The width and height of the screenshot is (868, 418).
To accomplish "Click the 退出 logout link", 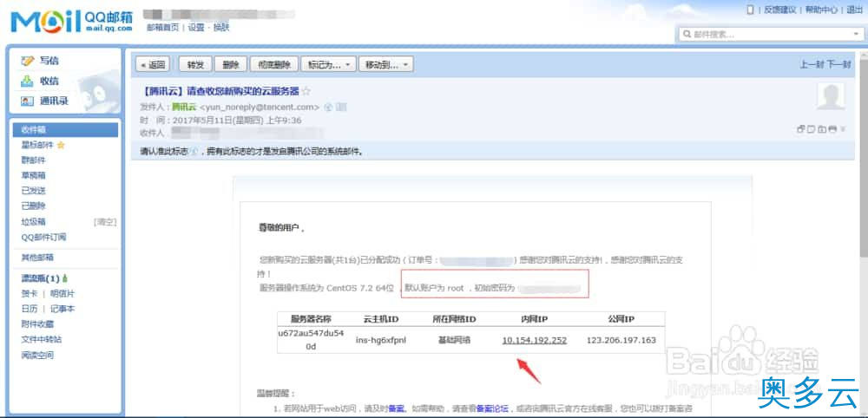I will [855, 10].
